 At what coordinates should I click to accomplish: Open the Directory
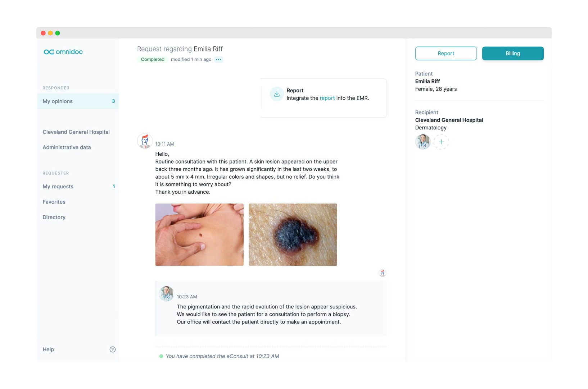[x=54, y=218]
